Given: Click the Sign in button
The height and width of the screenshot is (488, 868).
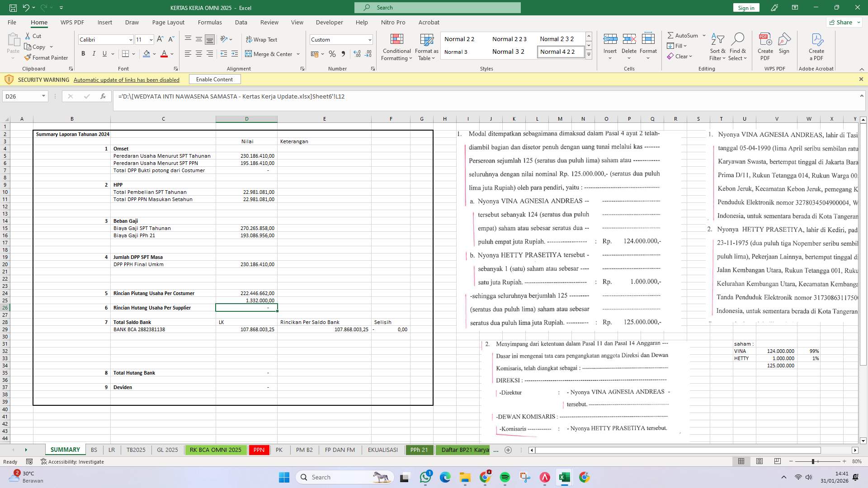Looking at the screenshot, I should 745,7.
